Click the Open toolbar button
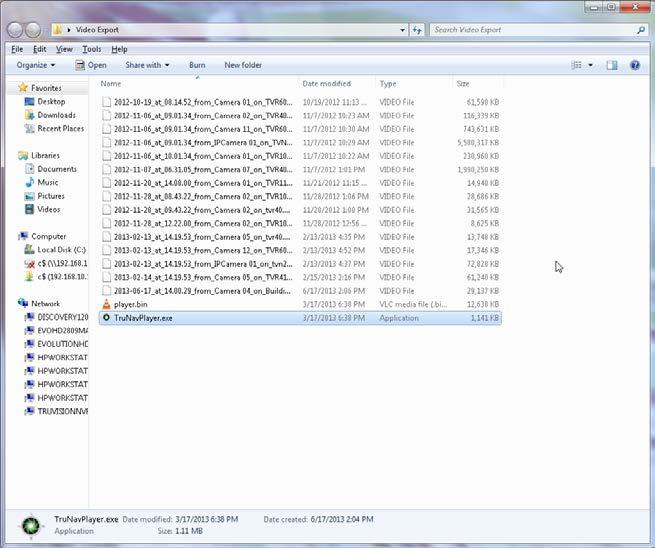The image size is (655, 548). 91,65
